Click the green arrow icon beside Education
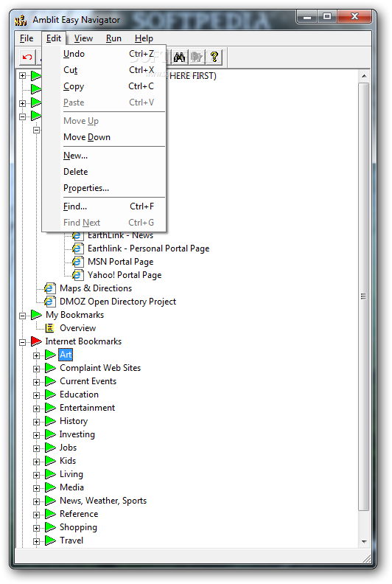The image size is (392, 584). click(50, 394)
